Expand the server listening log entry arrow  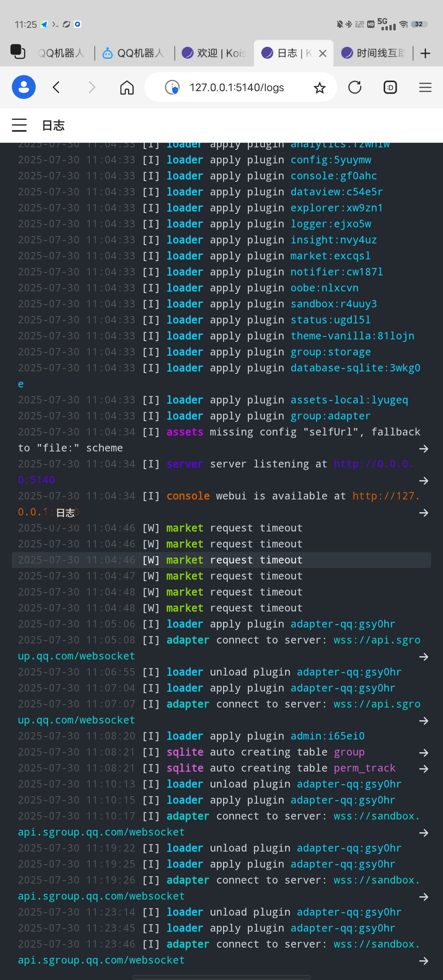point(424,481)
